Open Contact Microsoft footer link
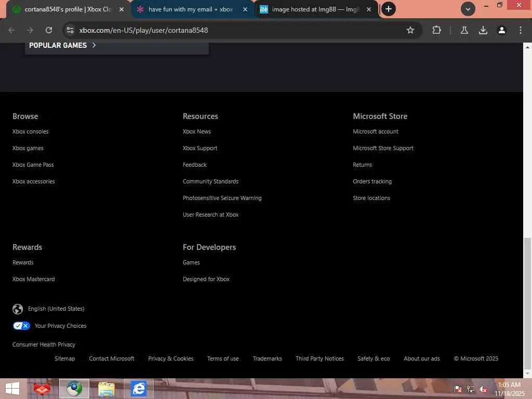This screenshot has width=532, height=399. pos(112,358)
